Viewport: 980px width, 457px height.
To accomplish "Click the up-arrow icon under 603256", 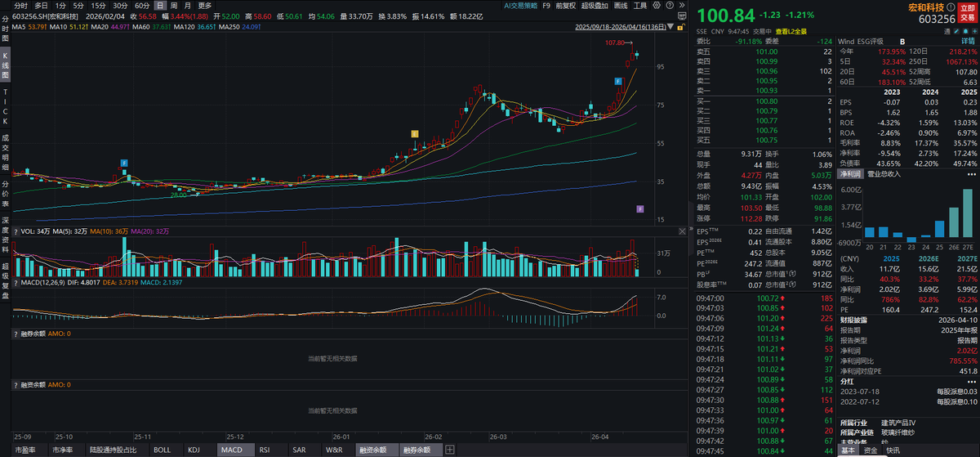I will click(965, 31).
